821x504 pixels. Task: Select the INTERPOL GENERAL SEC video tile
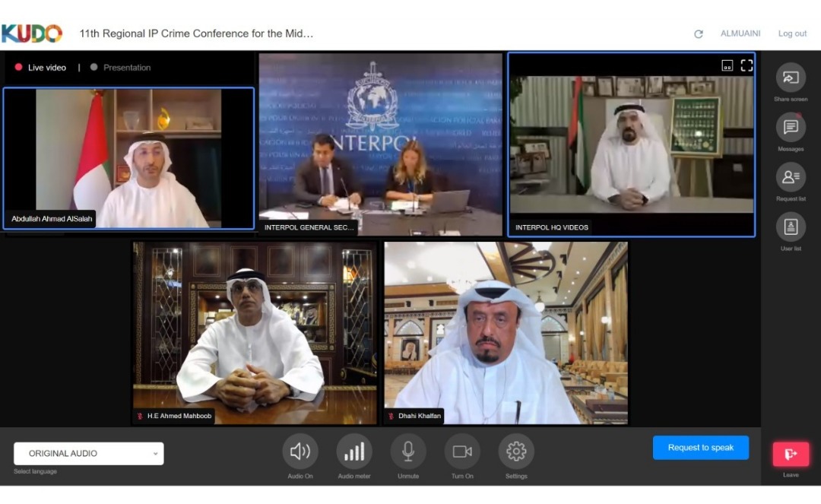(x=381, y=144)
